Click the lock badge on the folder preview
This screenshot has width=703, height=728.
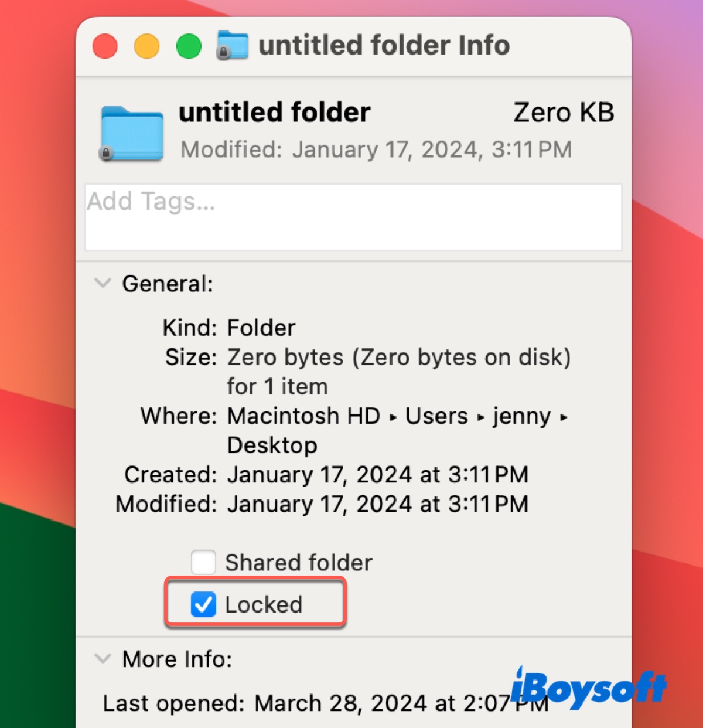pyautogui.click(x=107, y=154)
